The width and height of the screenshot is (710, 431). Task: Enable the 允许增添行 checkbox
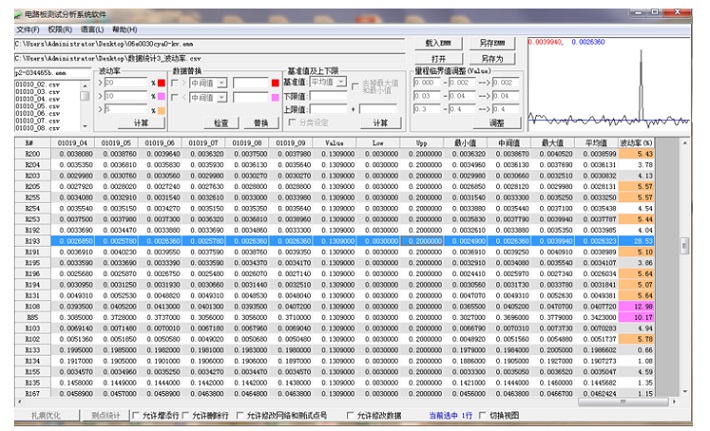tap(136, 415)
